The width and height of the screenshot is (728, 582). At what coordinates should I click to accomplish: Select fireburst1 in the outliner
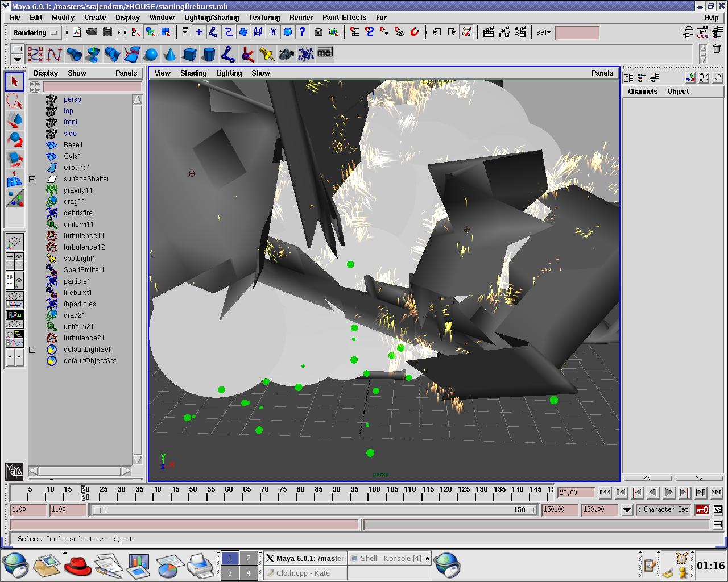coord(77,293)
